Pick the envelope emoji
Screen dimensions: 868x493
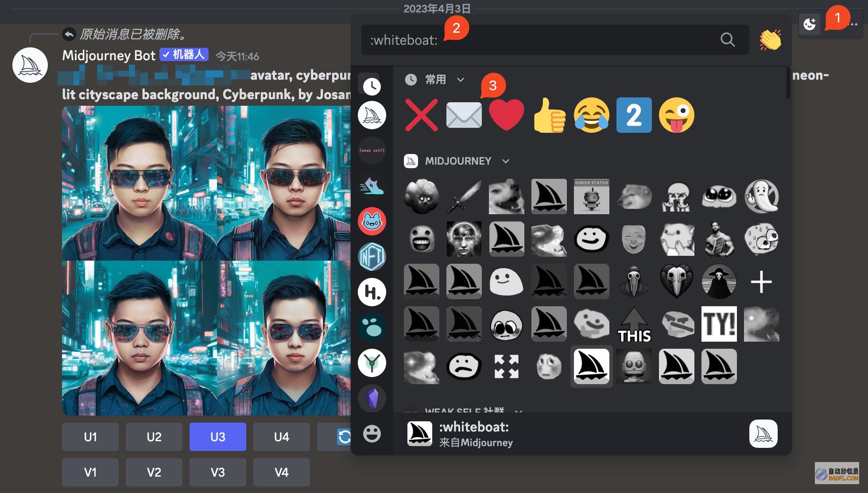(x=464, y=116)
